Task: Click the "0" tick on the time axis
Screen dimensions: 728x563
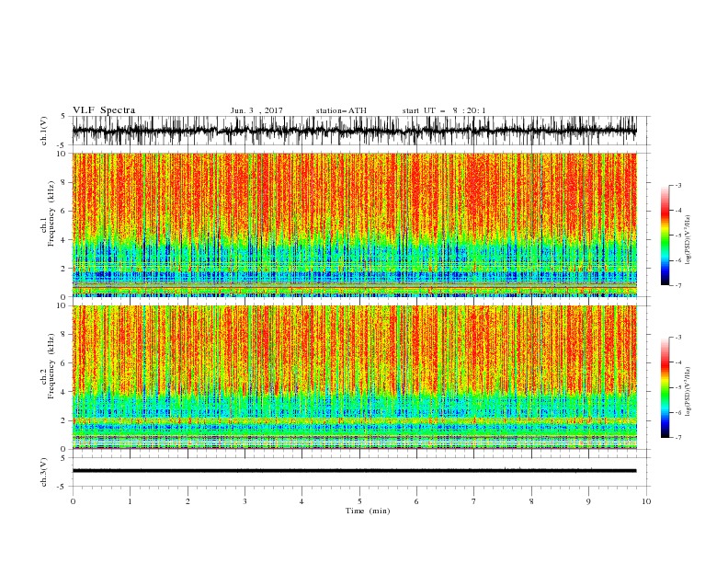Action: (x=73, y=501)
